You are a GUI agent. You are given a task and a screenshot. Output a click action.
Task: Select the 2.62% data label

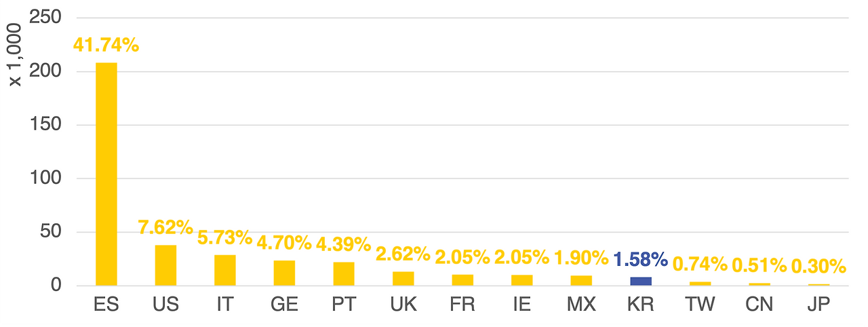(403, 254)
